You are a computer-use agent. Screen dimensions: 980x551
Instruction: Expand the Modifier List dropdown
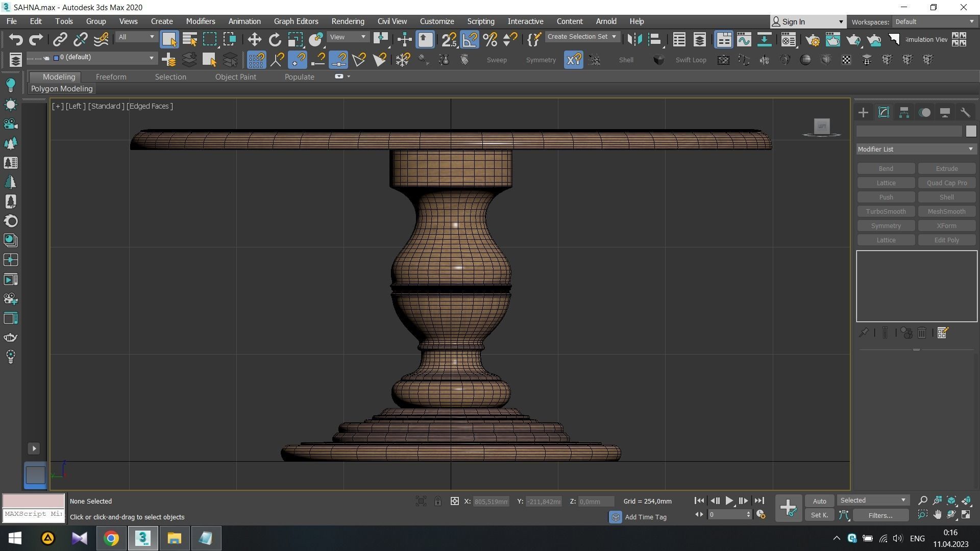(x=916, y=149)
